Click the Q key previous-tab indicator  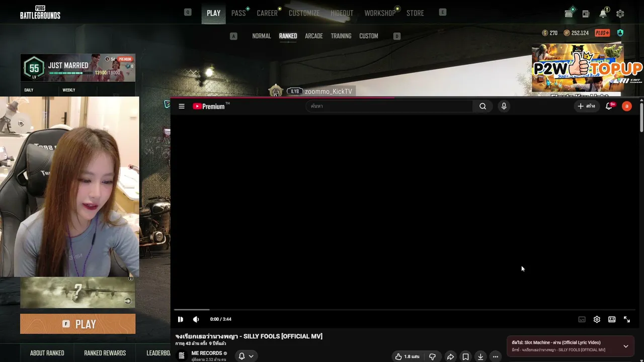188,13
